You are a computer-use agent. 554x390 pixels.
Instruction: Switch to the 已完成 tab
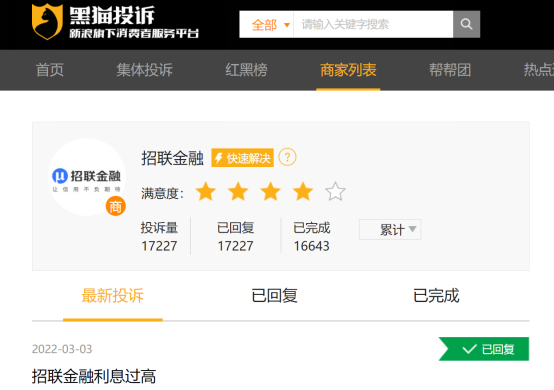click(436, 296)
